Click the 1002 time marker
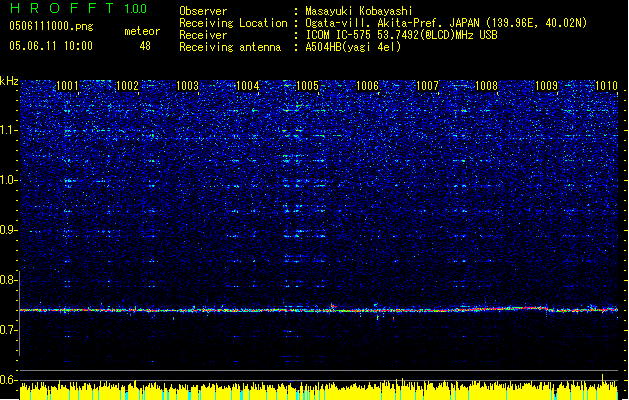Image resolution: width=629 pixels, height=400 pixels. point(127,86)
